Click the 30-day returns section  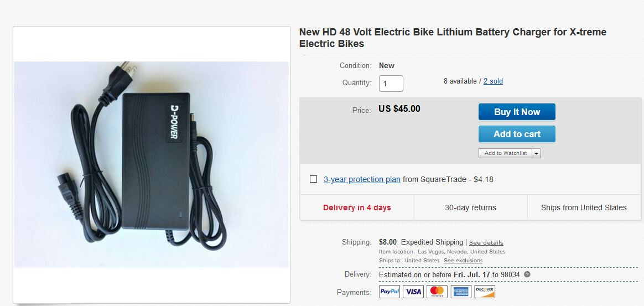coord(470,208)
